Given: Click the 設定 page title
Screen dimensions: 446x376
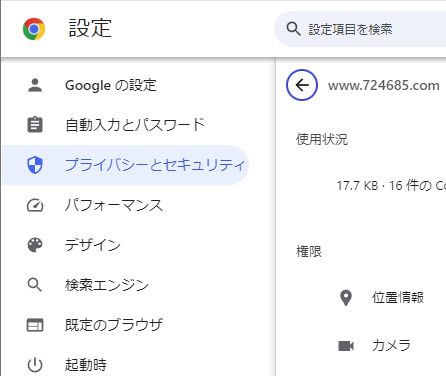Looking at the screenshot, I should pos(90,28).
